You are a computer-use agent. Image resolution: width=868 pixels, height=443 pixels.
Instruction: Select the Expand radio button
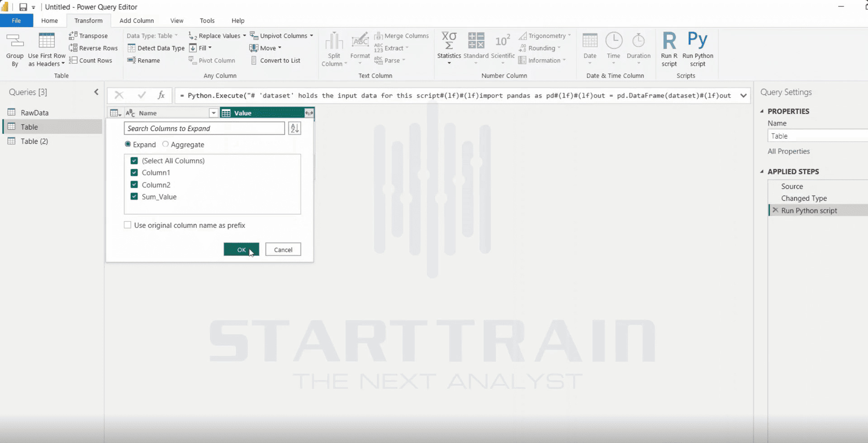coord(128,144)
